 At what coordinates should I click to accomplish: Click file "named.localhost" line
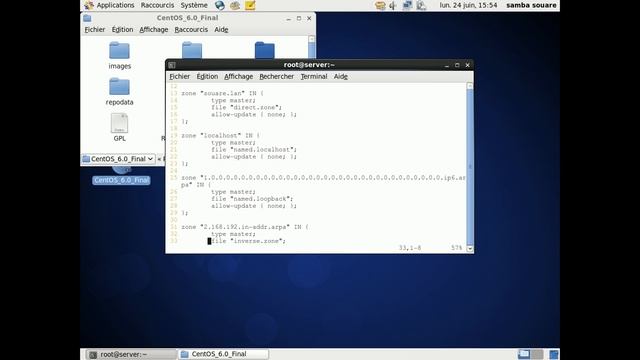click(253, 149)
